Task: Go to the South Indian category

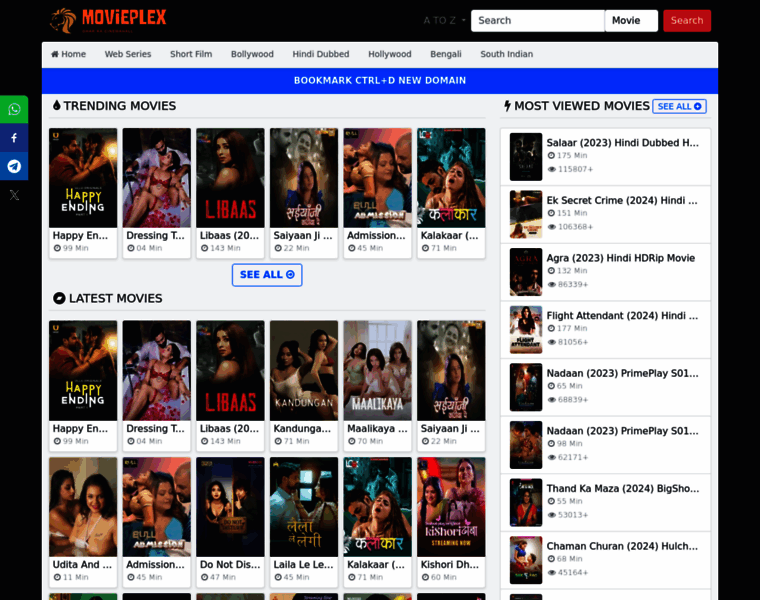Action: pyautogui.click(x=506, y=54)
